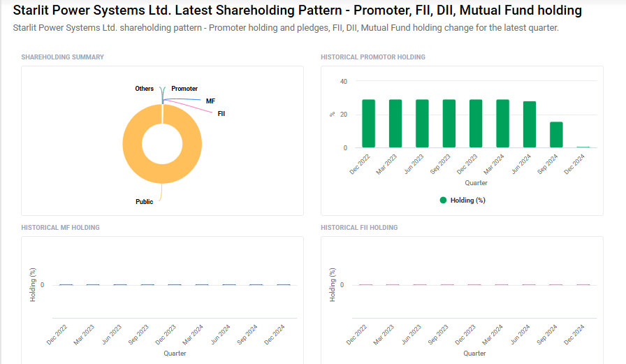Select Mar 2023 bar in promoter holding chart
626x364 pixels.
pyautogui.click(x=395, y=124)
